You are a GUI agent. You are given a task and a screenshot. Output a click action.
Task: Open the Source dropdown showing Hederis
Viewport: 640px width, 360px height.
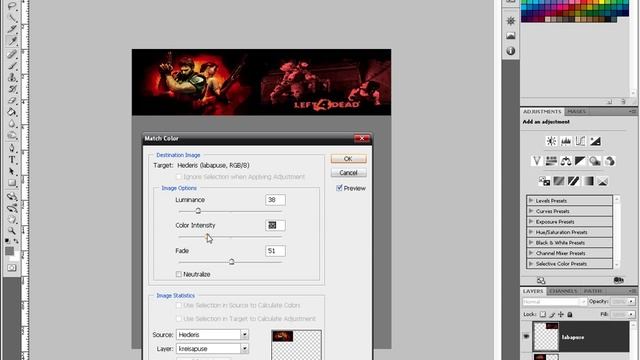212,334
